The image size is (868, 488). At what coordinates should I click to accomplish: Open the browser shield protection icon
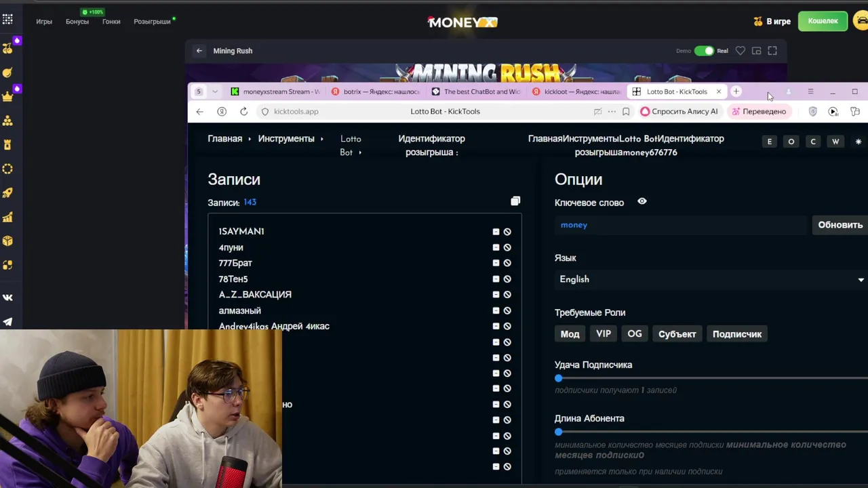pos(812,112)
